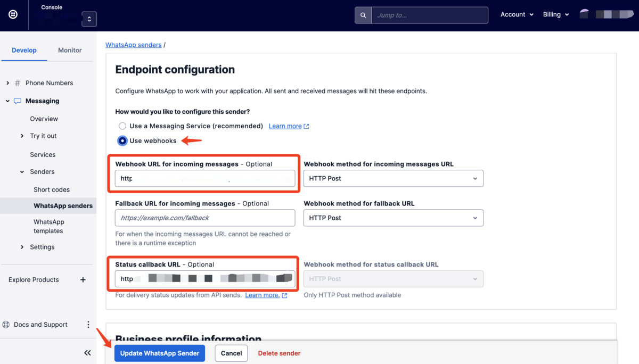Image resolution: width=639 pixels, height=364 pixels.
Task: Open Docs and Support
Action: tap(40, 325)
